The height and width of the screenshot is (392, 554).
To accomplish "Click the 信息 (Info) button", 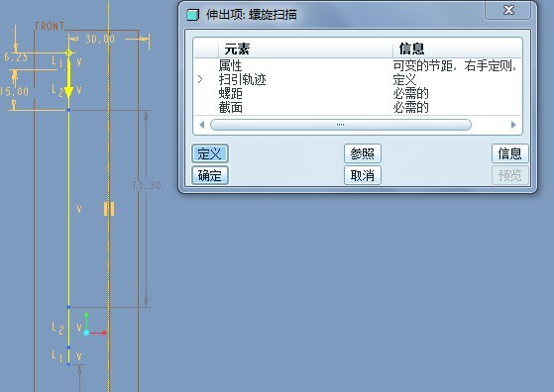I will point(509,153).
